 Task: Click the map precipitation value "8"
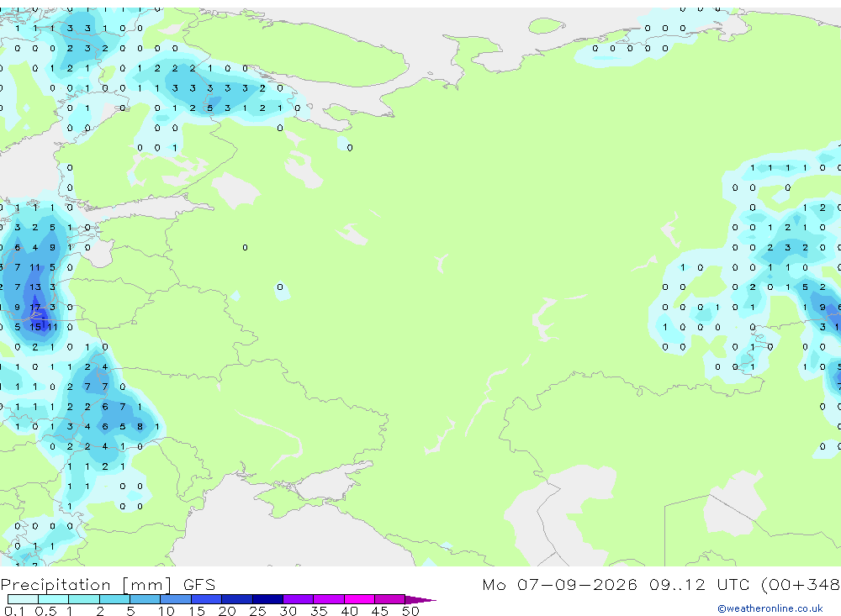[140, 427]
